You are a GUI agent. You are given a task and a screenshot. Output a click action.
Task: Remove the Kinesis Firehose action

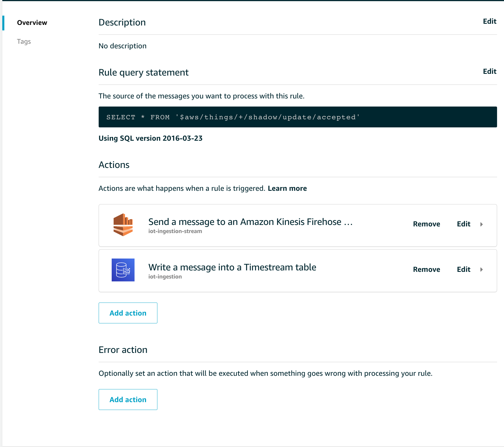pos(426,224)
